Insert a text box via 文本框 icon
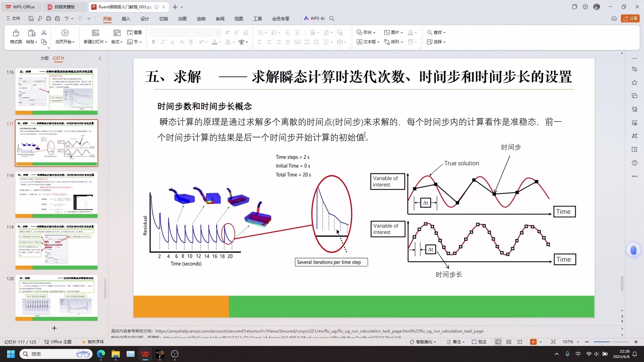The image size is (644, 362). (367, 42)
